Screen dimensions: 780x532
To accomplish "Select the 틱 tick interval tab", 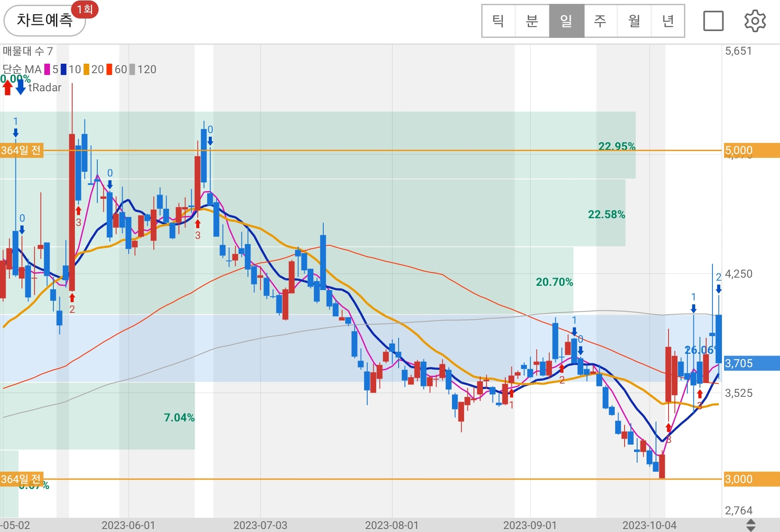I will coord(498,21).
